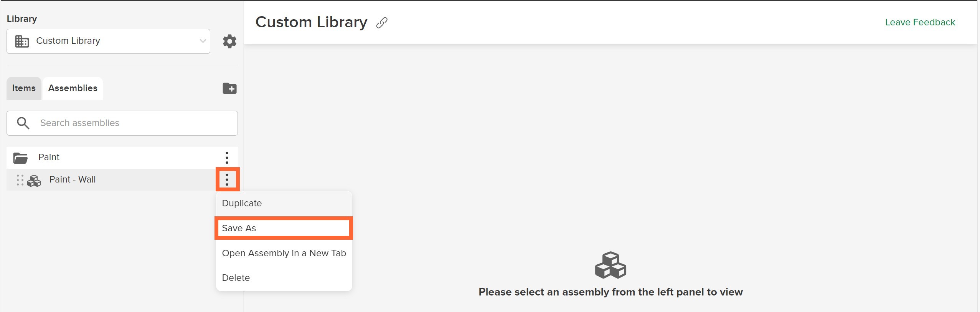The height and width of the screenshot is (312, 980).
Task: Focus the Search assemblies field
Action: click(x=122, y=123)
